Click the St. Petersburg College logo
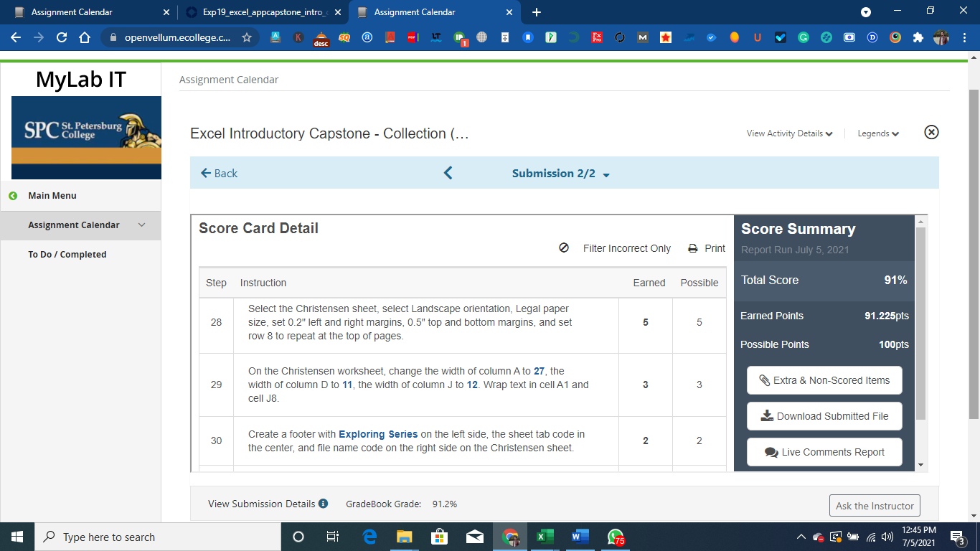Viewport: 980px width, 551px height. [86, 138]
